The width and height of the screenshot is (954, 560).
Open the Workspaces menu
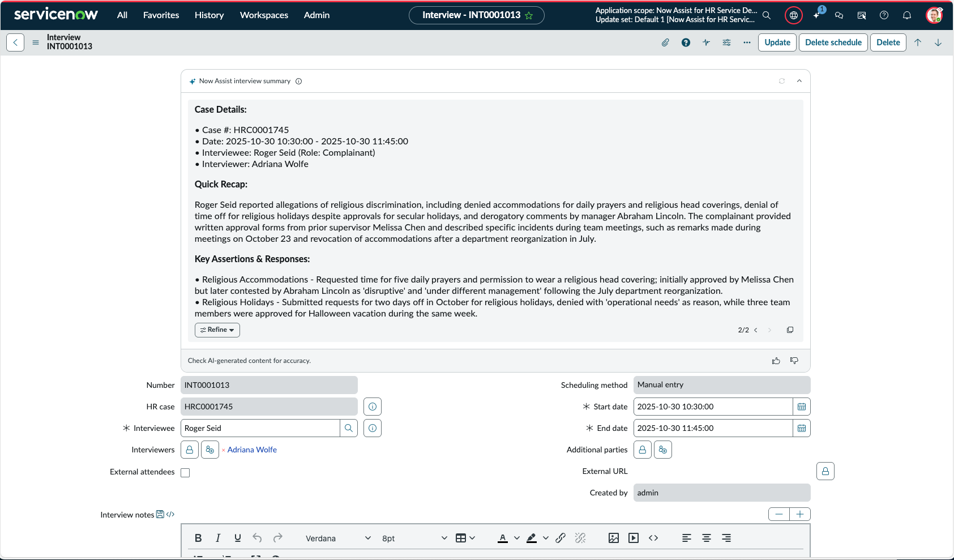coord(264,15)
